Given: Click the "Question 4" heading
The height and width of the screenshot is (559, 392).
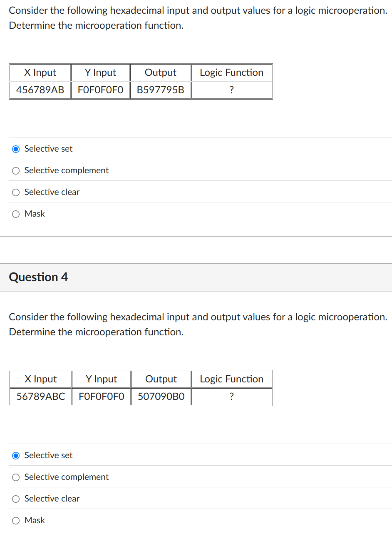Looking at the screenshot, I should (x=38, y=277).
